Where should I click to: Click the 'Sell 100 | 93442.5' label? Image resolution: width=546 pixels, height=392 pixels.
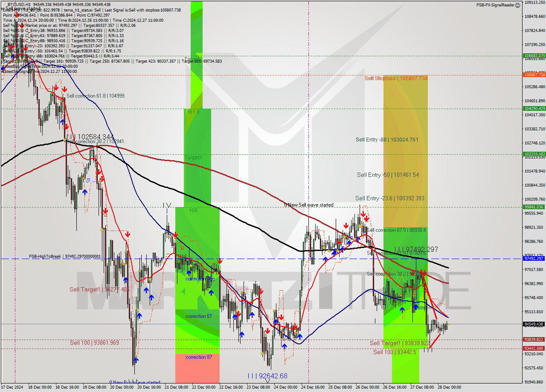(x=395, y=352)
